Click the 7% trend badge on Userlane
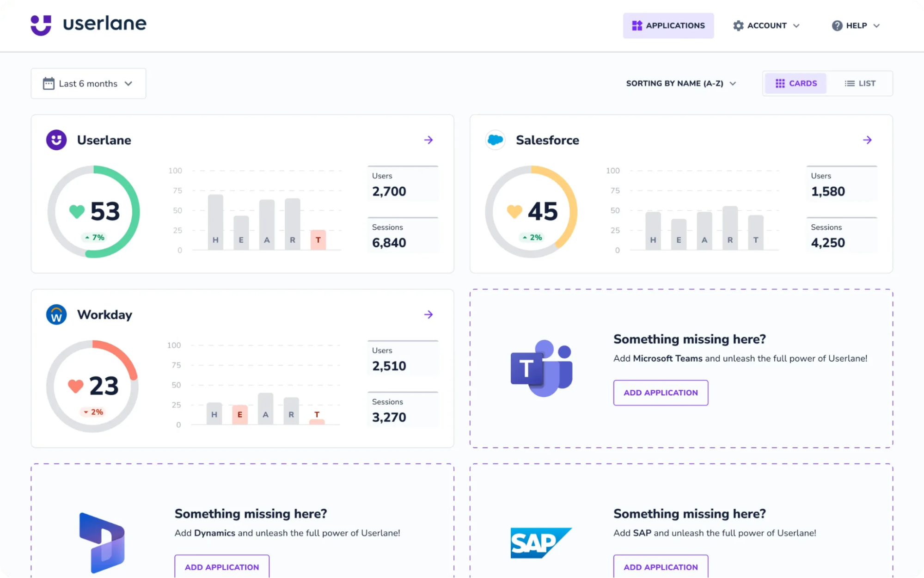 click(x=94, y=237)
